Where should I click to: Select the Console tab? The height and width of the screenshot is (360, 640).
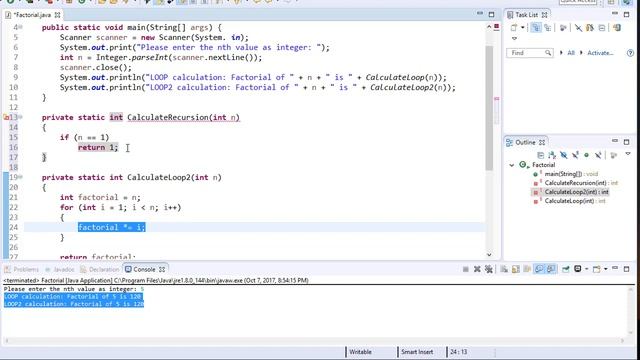pyautogui.click(x=144, y=269)
